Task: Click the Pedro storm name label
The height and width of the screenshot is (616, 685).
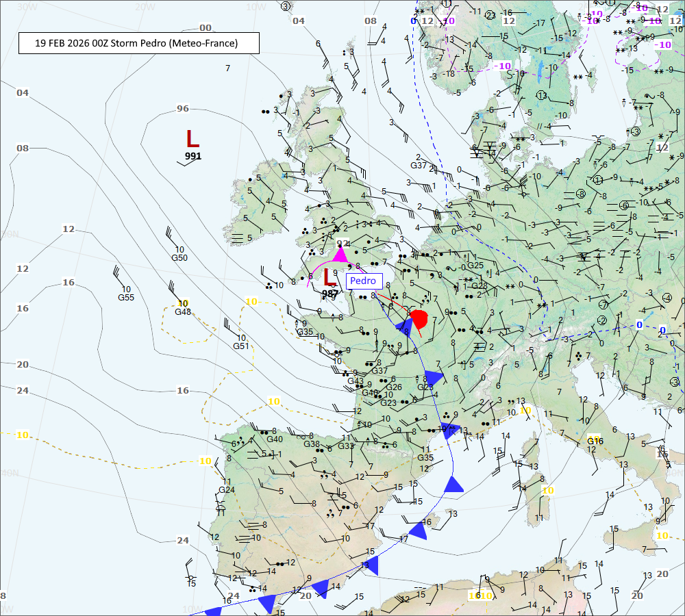Action: click(x=363, y=281)
